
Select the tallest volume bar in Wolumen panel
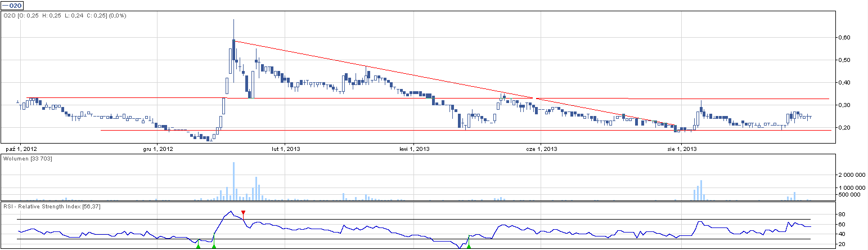tap(233, 181)
